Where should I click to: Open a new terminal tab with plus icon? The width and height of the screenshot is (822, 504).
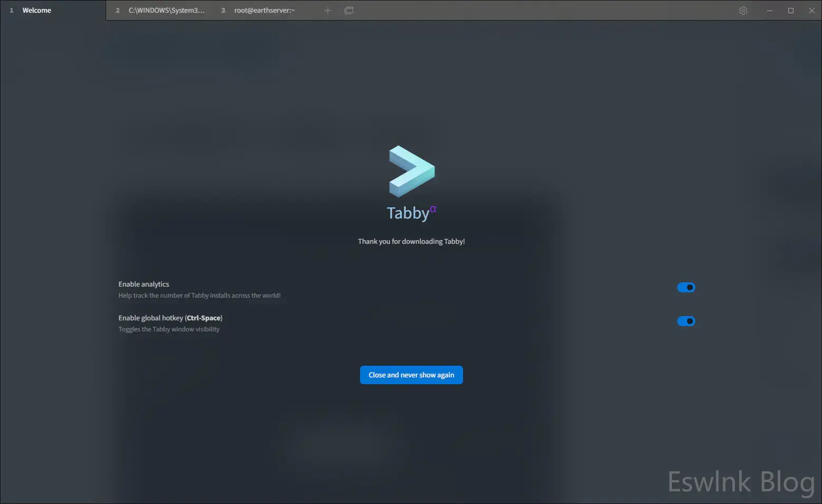328,11
